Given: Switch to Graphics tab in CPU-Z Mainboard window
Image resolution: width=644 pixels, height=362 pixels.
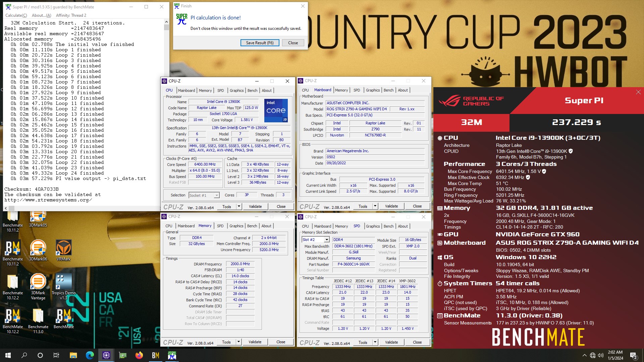Looking at the screenshot, I should tap(373, 90).
